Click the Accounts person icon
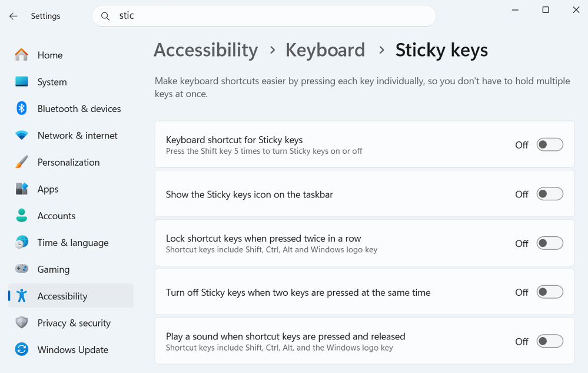 tap(22, 216)
